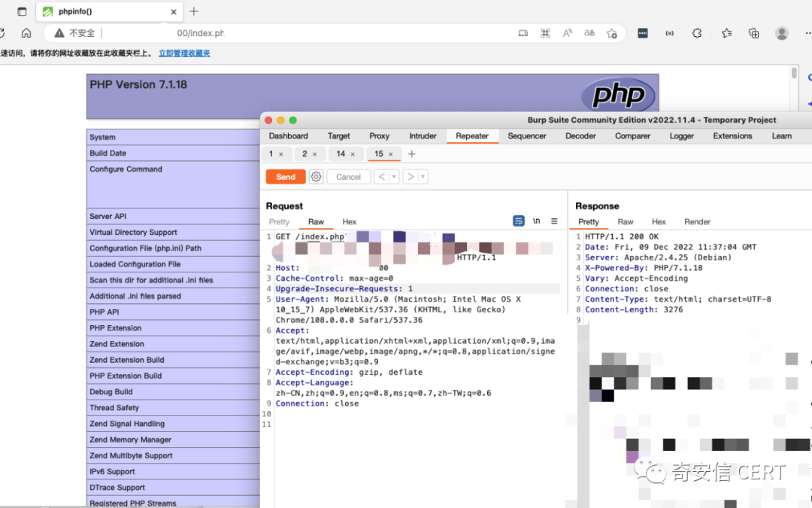Viewport: 812px width, 508px height.
Task: Click the manage favorites link
Action: pos(184,53)
